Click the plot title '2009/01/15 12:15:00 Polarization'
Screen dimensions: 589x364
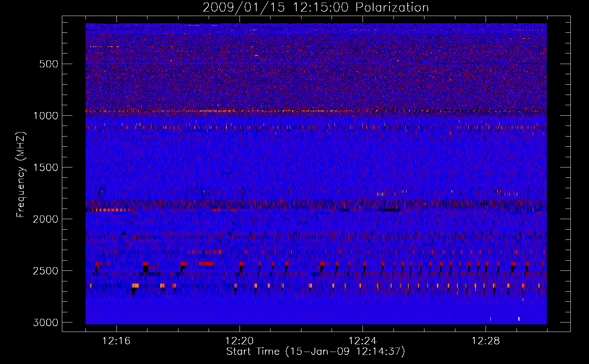coord(316,8)
